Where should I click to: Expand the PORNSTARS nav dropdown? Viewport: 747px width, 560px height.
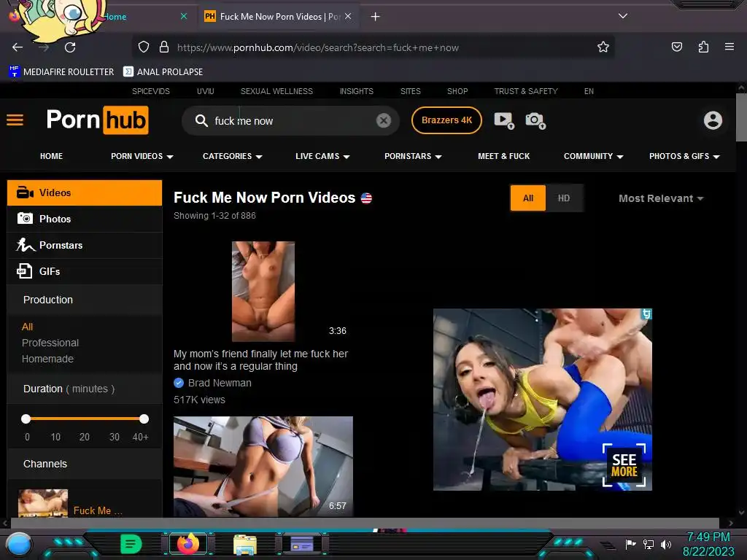click(413, 156)
